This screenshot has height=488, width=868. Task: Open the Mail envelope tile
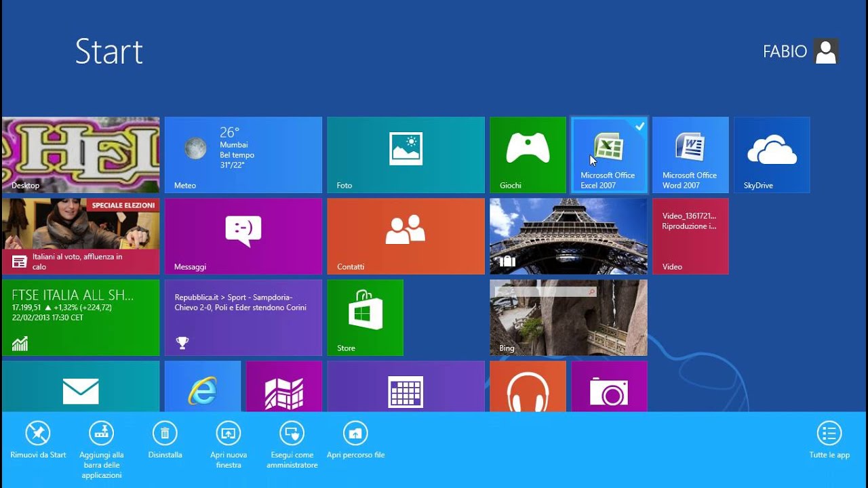tap(81, 386)
